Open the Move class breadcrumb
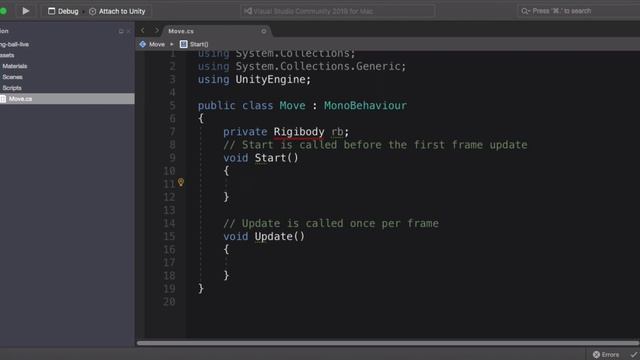 (157, 44)
